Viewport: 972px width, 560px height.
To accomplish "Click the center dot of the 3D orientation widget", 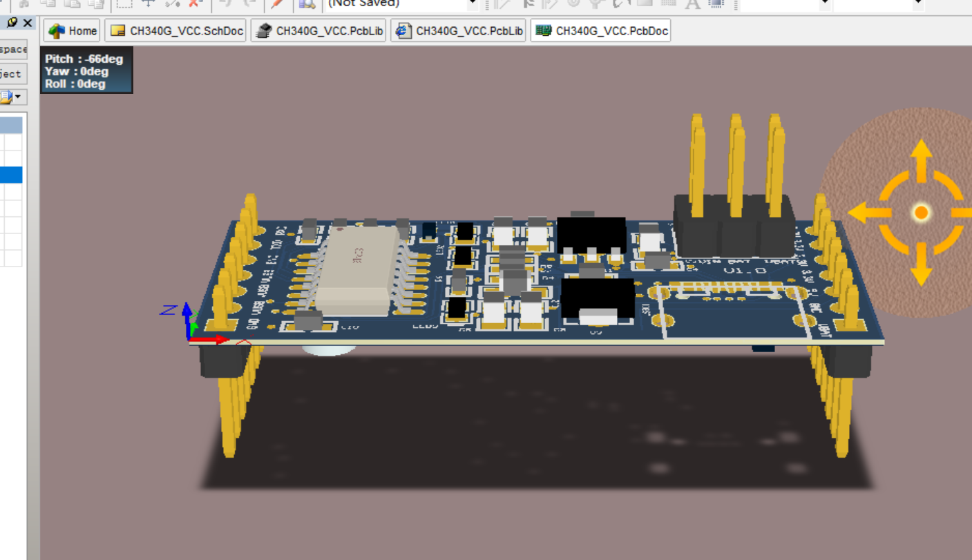I will click(920, 212).
